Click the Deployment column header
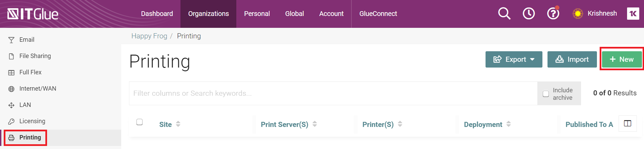644x149 pixels. [x=483, y=125]
